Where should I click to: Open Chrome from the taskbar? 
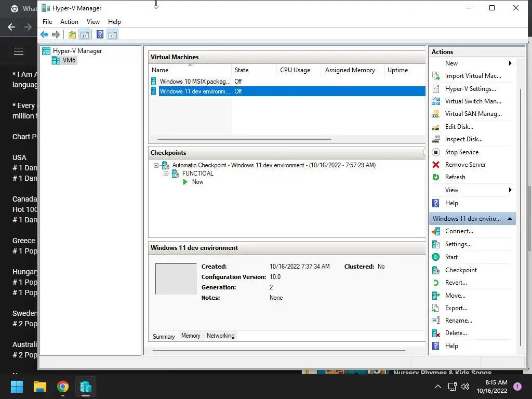point(63,387)
